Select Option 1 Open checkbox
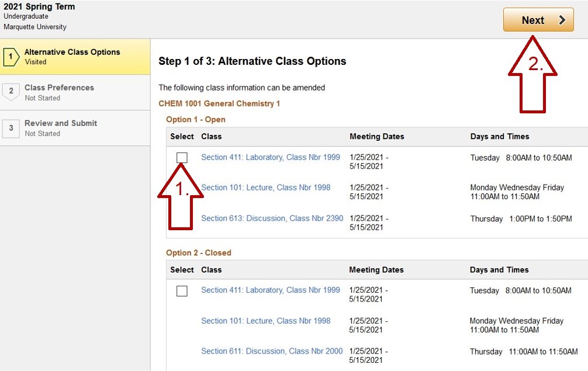 182,158
